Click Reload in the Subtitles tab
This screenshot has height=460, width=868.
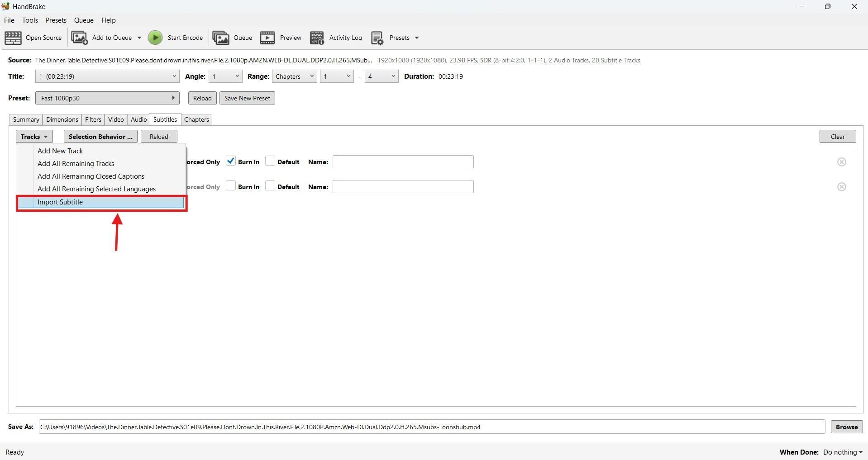[159, 137]
